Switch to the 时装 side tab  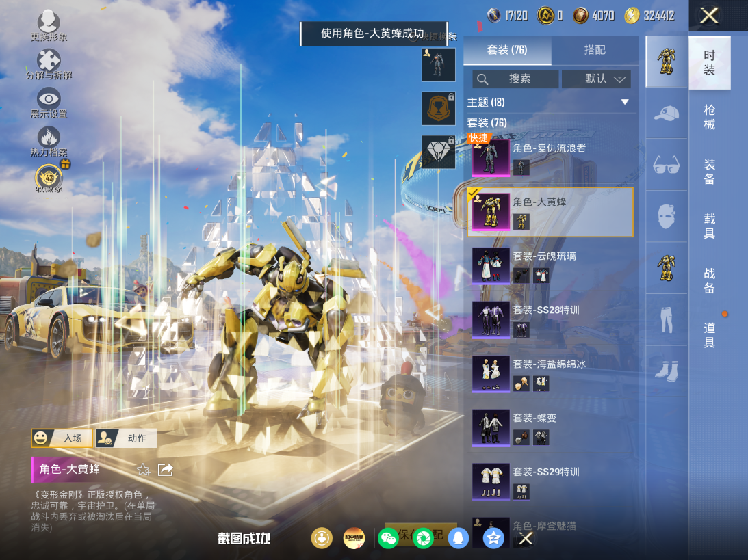[x=710, y=63]
